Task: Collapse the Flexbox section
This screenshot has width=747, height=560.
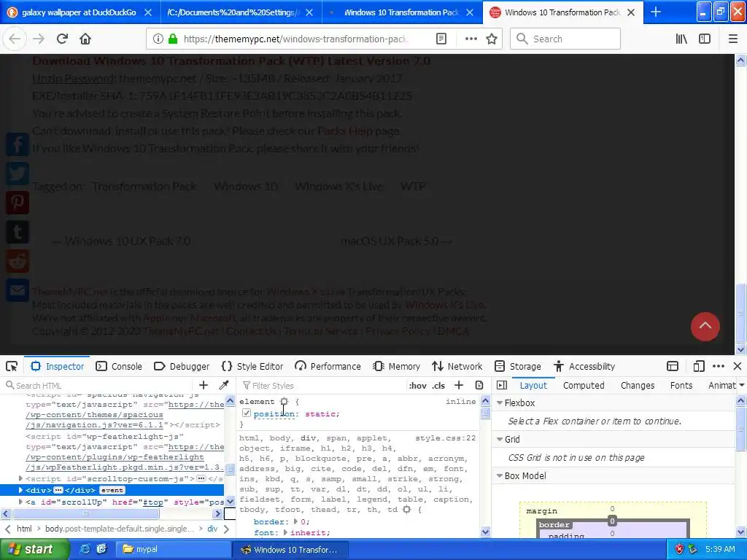Action: (x=500, y=402)
